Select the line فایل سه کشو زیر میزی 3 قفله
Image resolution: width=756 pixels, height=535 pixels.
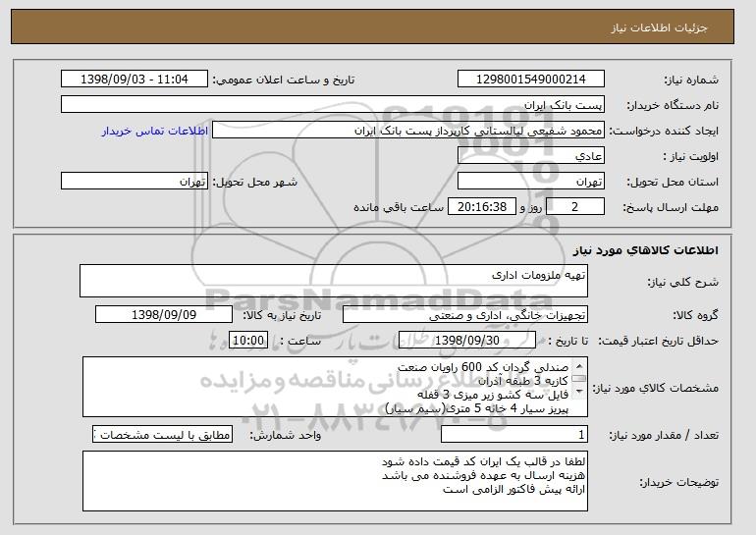click(x=493, y=395)
